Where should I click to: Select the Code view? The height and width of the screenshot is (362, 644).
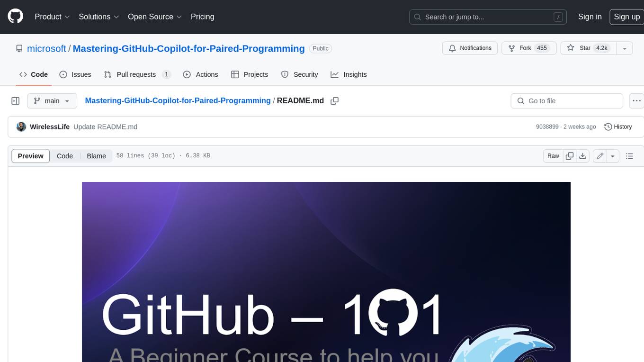65,156
